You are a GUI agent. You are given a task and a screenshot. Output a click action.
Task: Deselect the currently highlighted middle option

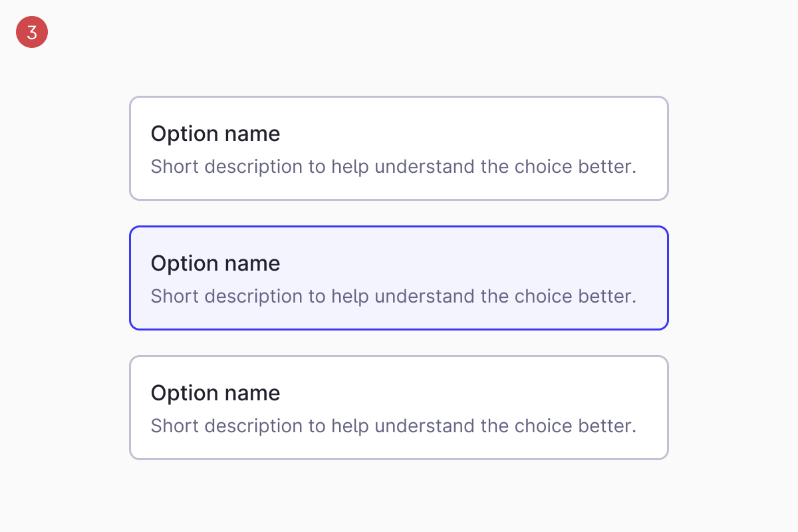click(399, 278)
